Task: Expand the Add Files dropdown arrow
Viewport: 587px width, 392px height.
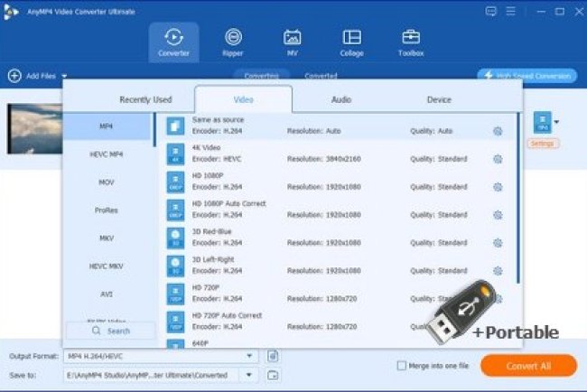Action: click(65, 77)
